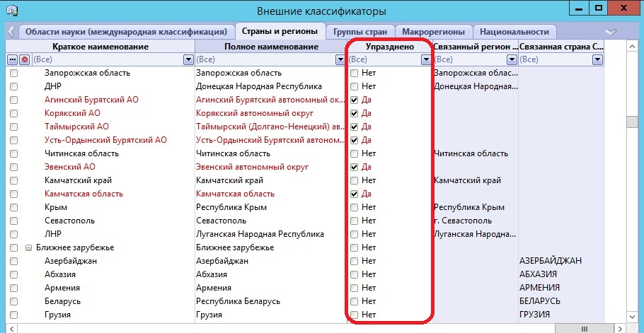Collapse the Ближнее зарубежье tree node
The height and width of the screenshot is (333, 644).
click(29, 247)
